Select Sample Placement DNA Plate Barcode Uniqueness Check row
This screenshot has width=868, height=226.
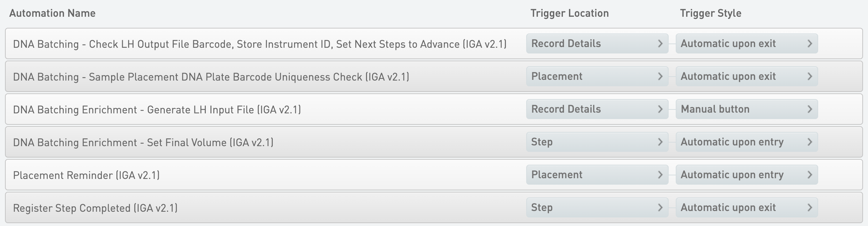pyautogui.click(x=211, y=77)
